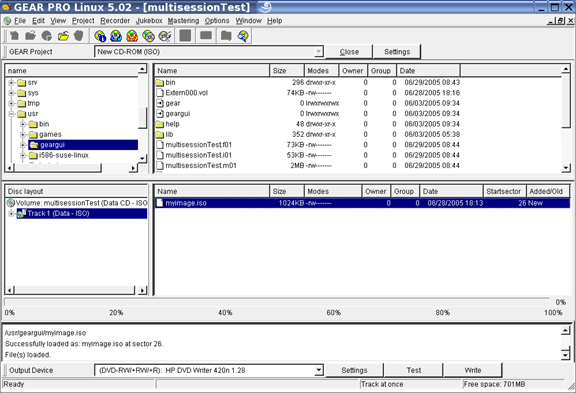Screen dimensions: 576x393
Task: Click the greyed open-folder icon beside the new project icon
Action: [x=30, y=36]
